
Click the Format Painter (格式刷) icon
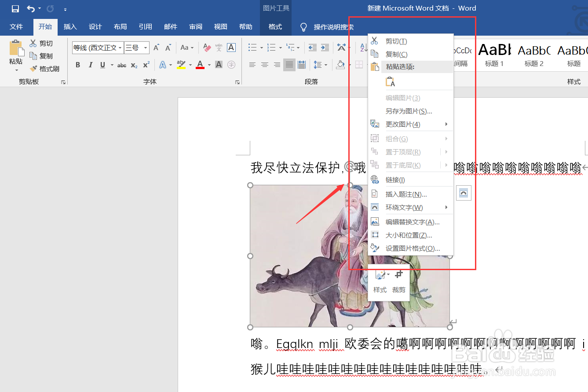pyautogui.click(x=34, y=69)
